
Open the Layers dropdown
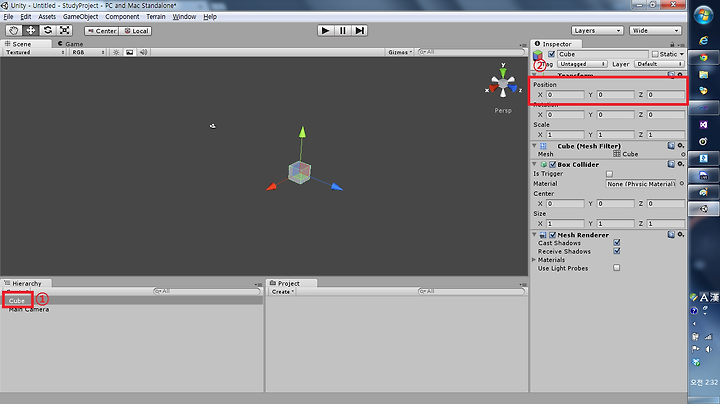click(x=597, y=30)
